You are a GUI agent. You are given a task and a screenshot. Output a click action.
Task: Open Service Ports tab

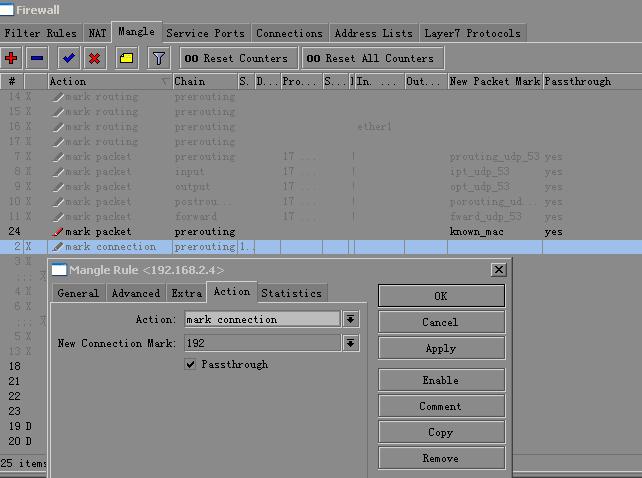tap(205, 33)
